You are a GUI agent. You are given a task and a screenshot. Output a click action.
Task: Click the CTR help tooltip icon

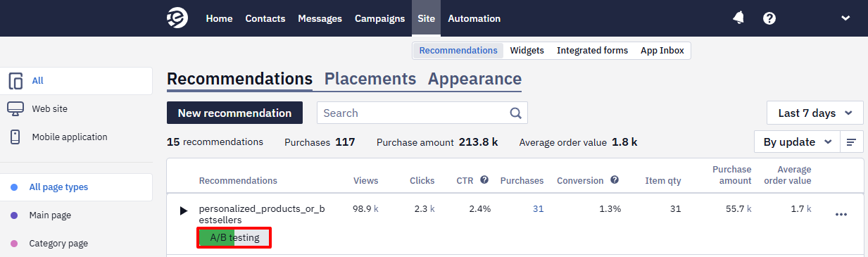point(484,180)
